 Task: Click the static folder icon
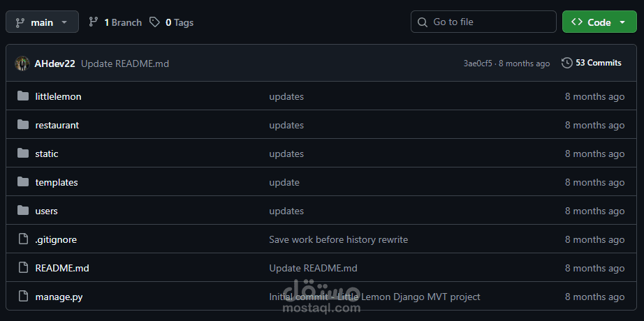[23, 153]
